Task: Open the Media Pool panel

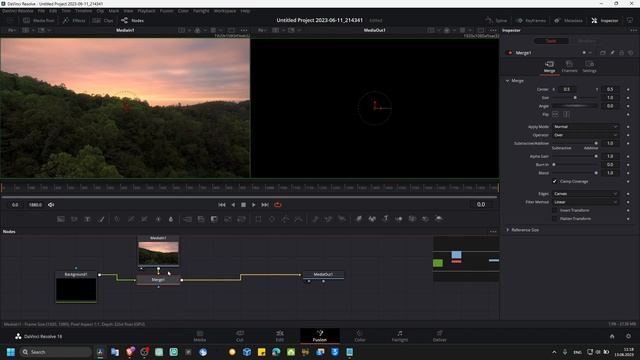Action: [x=39, y=20]
